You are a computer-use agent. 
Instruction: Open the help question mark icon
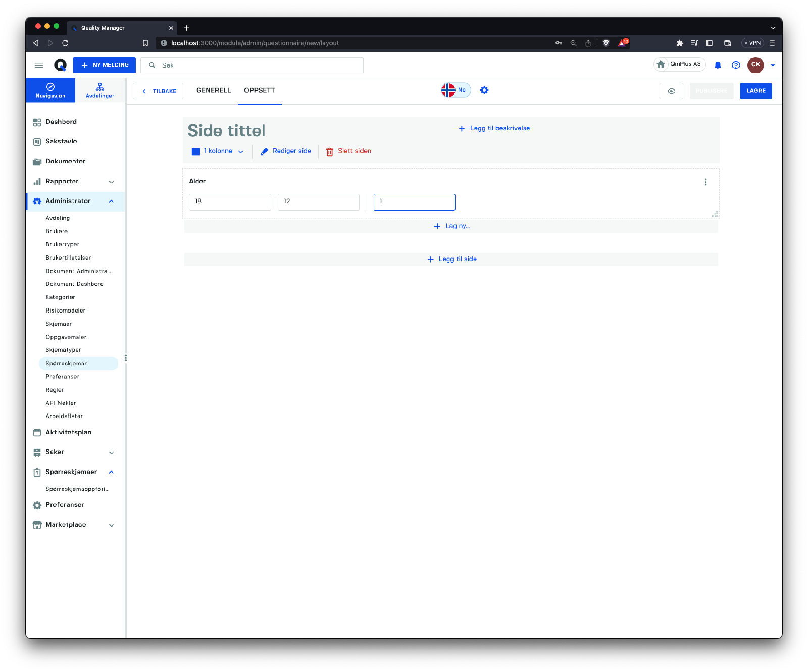point(736,65)
